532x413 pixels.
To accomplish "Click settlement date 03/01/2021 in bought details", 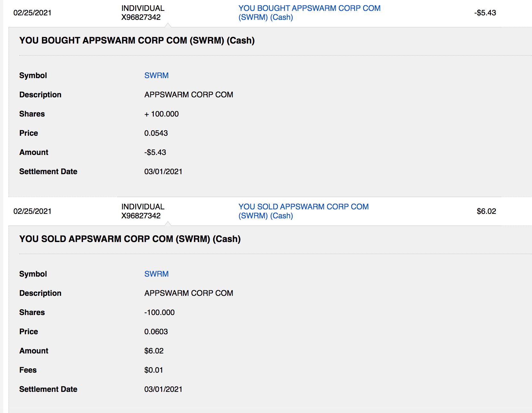I will [x=163, y=172].
